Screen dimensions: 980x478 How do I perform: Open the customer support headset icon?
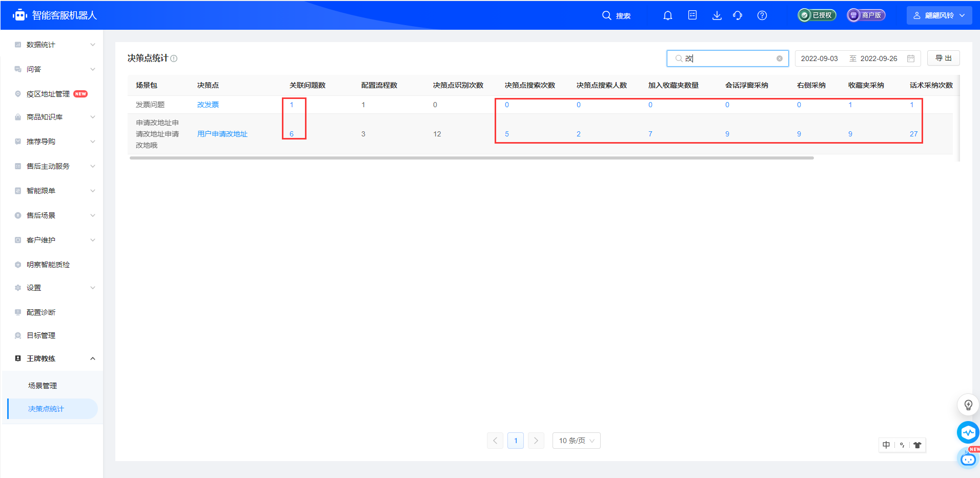coord(738,15)
